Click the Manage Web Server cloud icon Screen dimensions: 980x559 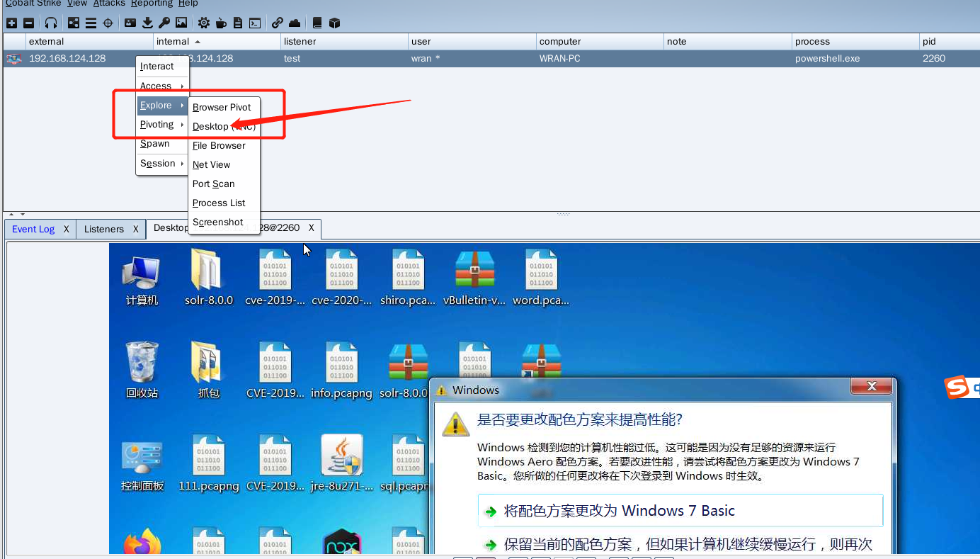click(x=295, y=23)
